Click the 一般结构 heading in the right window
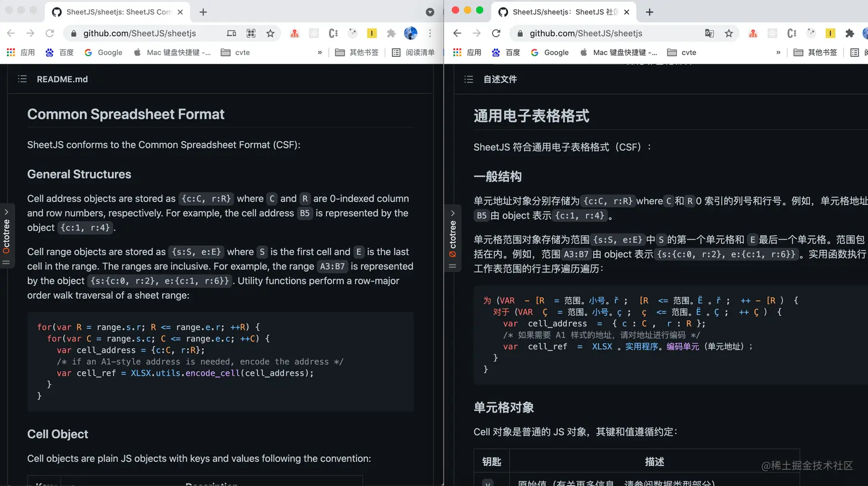Viewport: 868px width, 486px height. click(498, 177)
